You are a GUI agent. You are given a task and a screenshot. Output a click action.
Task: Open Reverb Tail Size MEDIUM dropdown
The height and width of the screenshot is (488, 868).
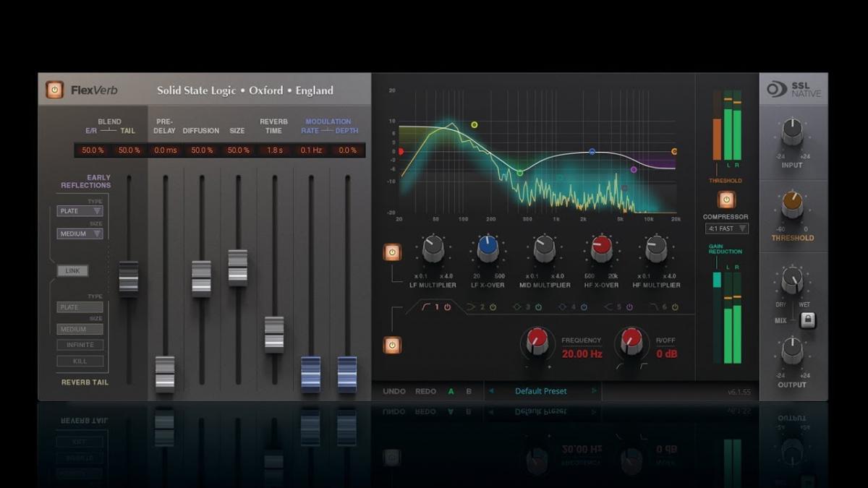click(80, 329)
